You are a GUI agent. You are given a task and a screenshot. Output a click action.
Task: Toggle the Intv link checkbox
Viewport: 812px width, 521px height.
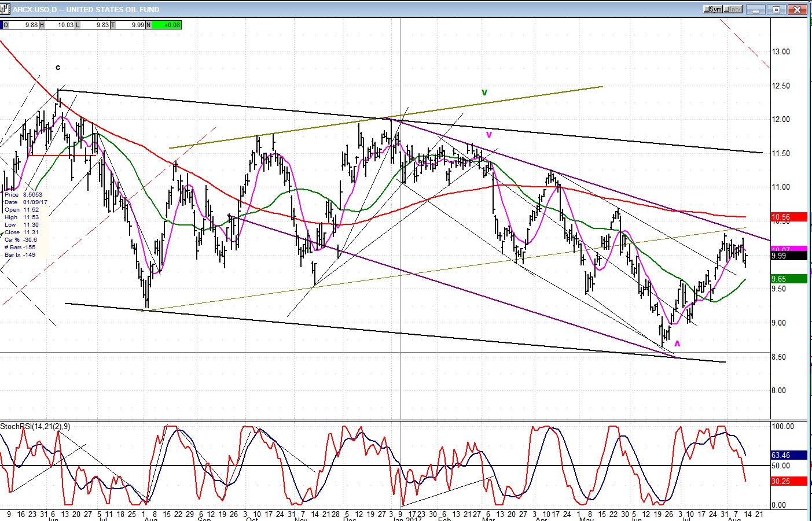click(x=733, y=9)
